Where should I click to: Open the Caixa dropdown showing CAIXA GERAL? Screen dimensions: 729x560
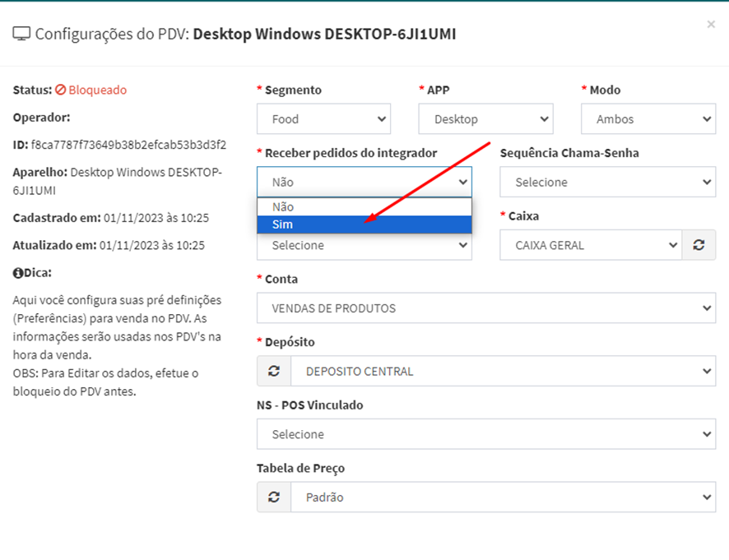[590, 245]
